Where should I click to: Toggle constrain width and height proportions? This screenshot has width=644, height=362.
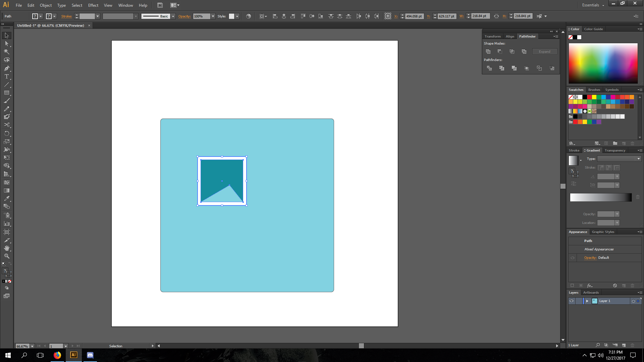(x=496, y=16)
